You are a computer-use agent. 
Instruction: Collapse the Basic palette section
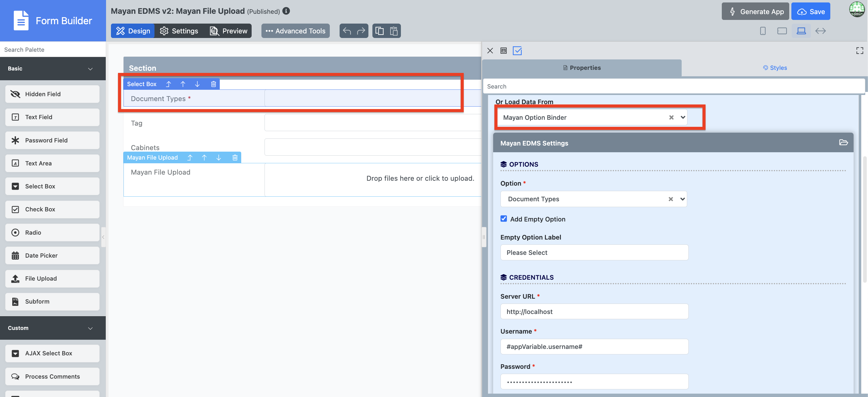(90, 69)
